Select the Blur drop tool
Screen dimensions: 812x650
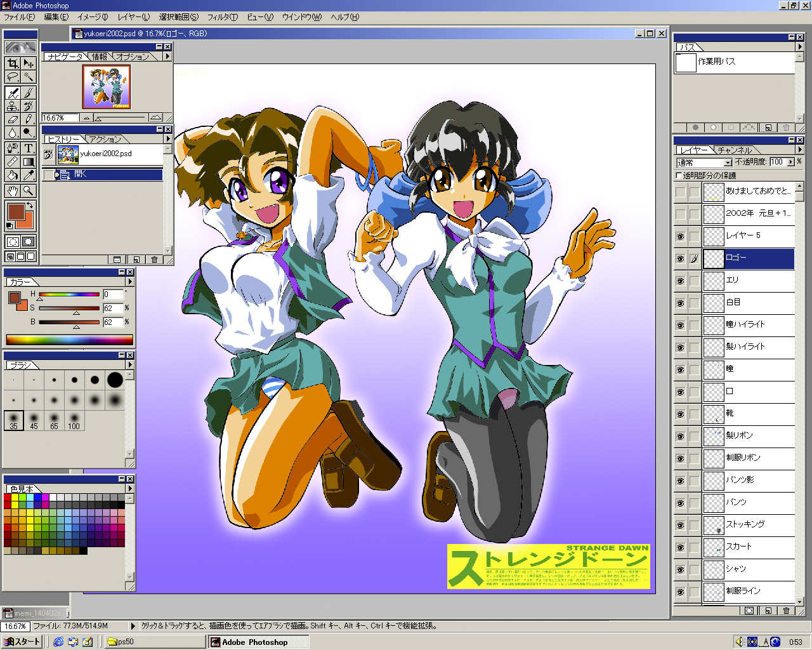pos(13,133)
